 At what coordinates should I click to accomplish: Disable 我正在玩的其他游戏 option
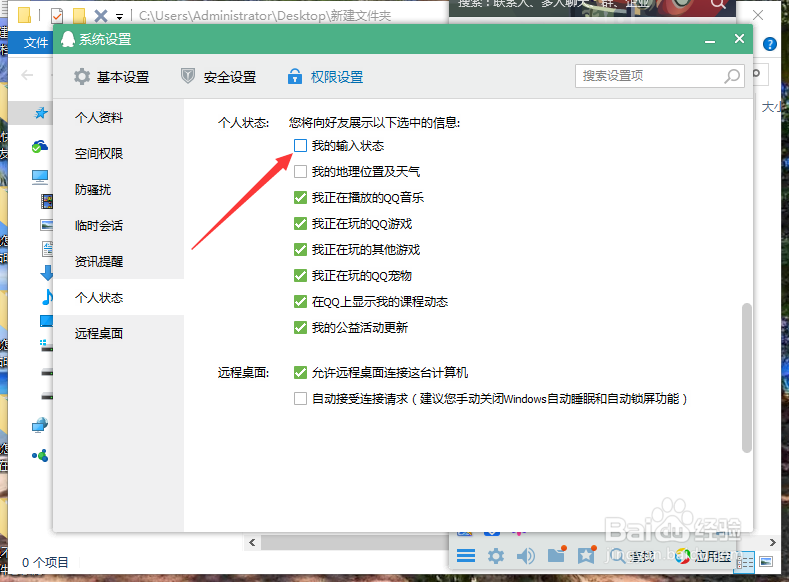pos(300,250)
